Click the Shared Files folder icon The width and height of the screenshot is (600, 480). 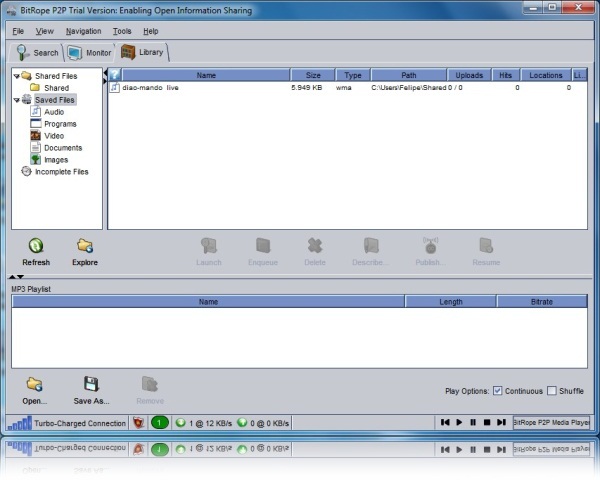point(26,75)
